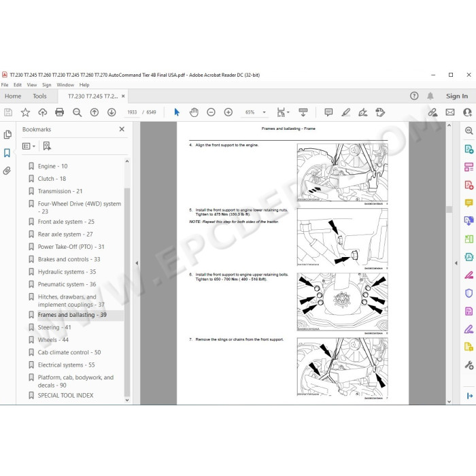Open the View menu

click(x=31, y=85)
